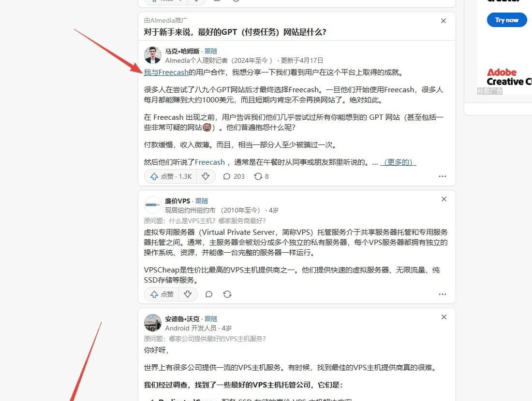Open the promoted question title about GPT网站
Screen dimensions: 532x401
[235, 32]
